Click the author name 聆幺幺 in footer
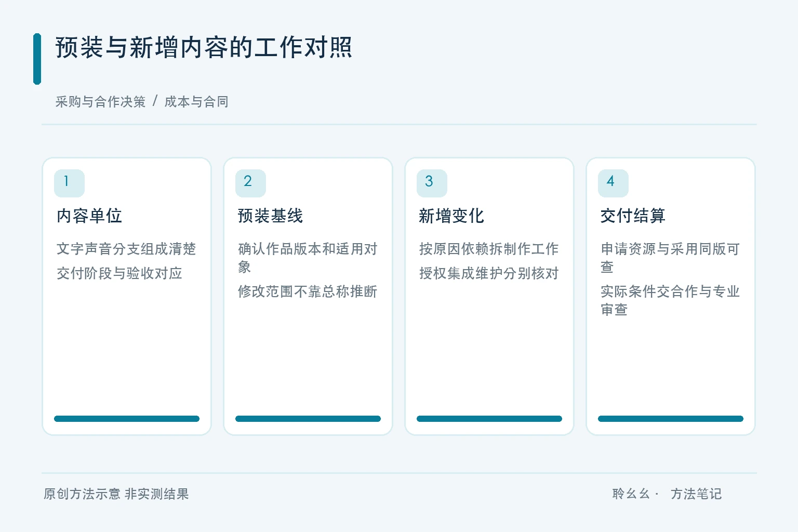This screenshot has height=532, width=798. 631,494
